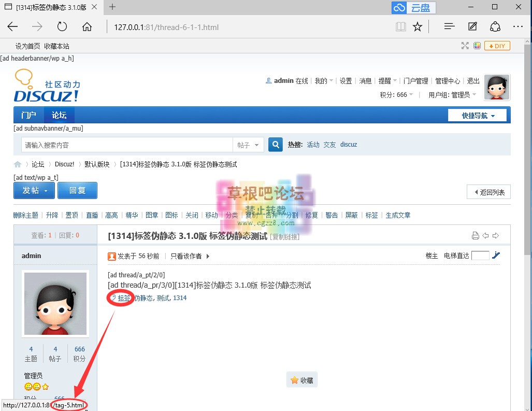
Task: Go to previous thread arrow icon
Action: click(485, 236)
